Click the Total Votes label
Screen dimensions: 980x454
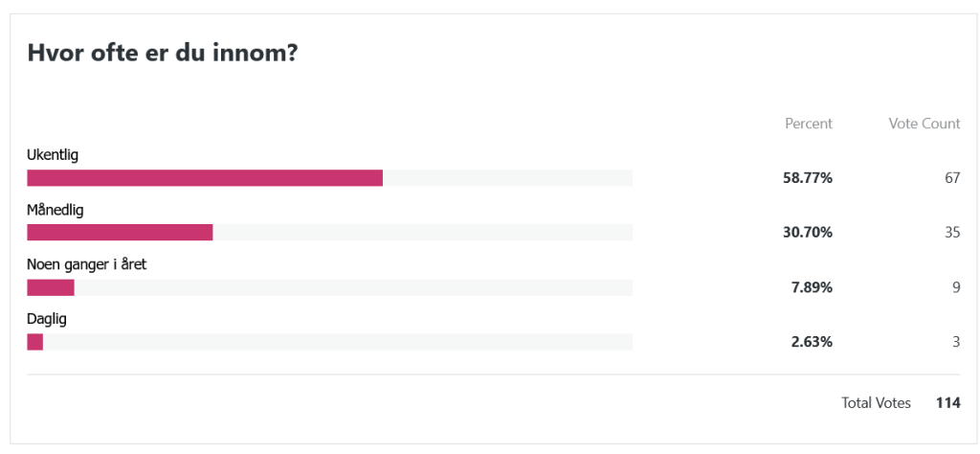(876, 403)
